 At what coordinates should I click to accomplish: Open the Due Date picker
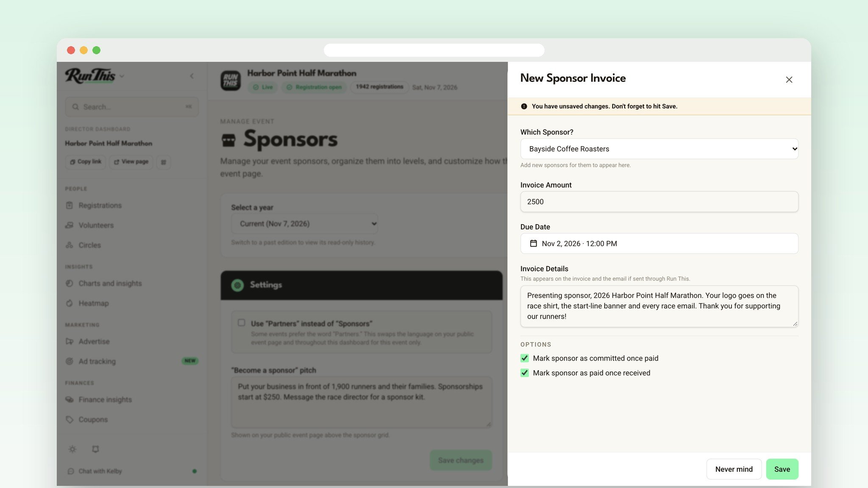659,244
